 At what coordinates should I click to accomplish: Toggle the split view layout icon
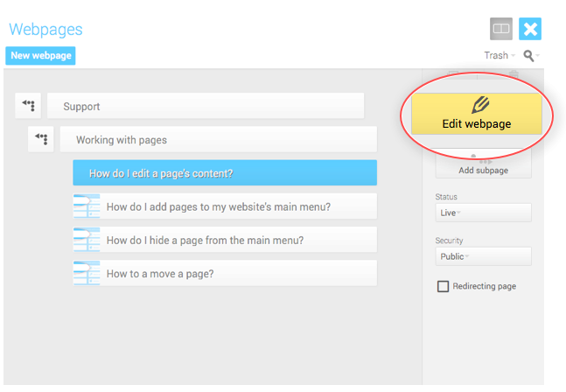pos(501,29)
